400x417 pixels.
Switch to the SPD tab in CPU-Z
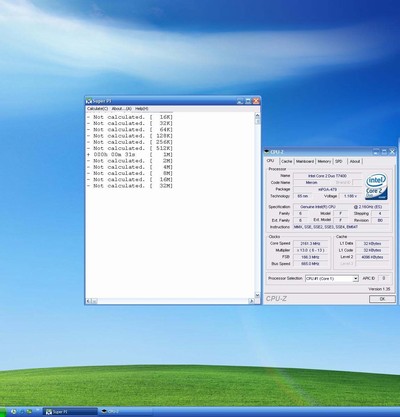pyautogui.click(x=339, y=161)
